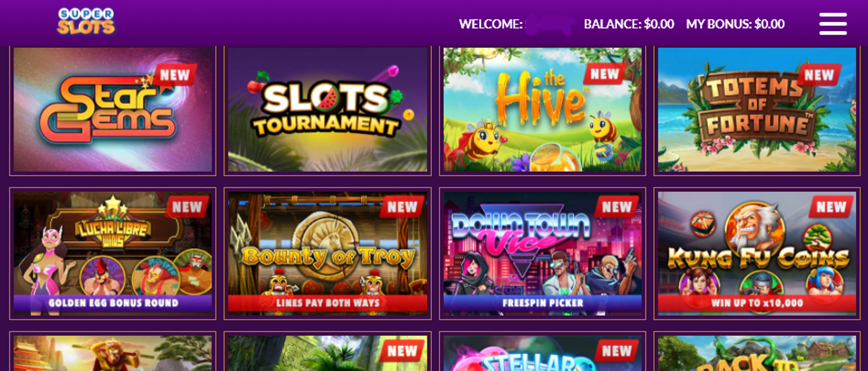This screenshot has height=371, width=868.
Task: Open the Monkey King themed game tile
Action: (x=113, y=353)
